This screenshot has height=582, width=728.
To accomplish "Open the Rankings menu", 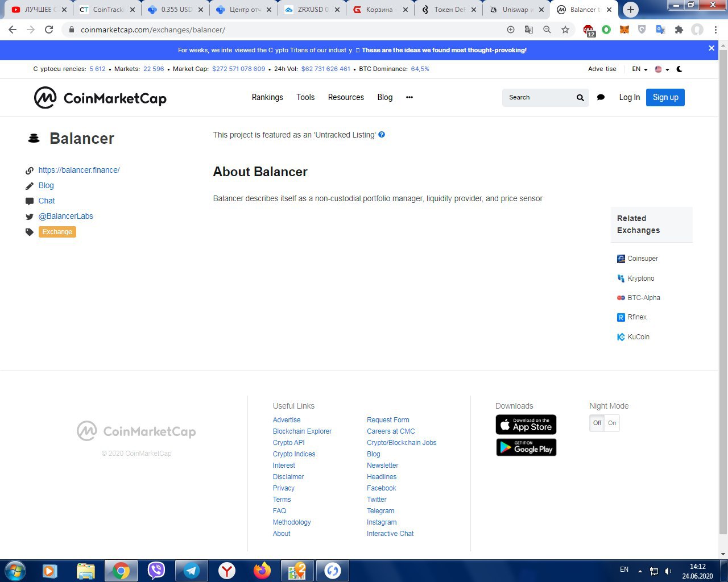I will click(x=267, y=97).
